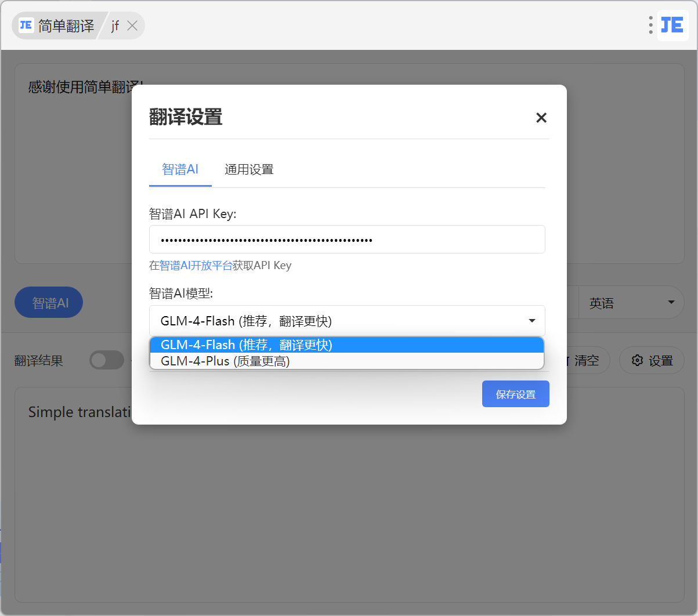
Task: Save settings with the 保存设置 button
Action: (x=516, y=394)
